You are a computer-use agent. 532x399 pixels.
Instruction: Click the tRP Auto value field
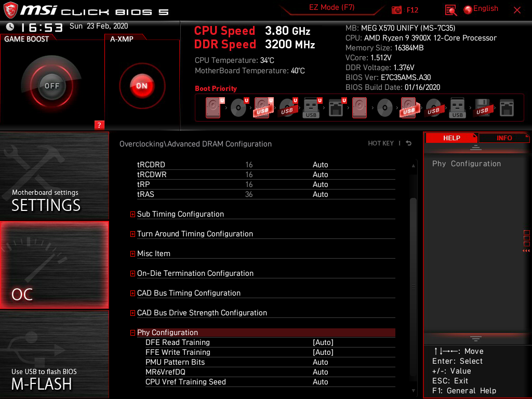320,184
